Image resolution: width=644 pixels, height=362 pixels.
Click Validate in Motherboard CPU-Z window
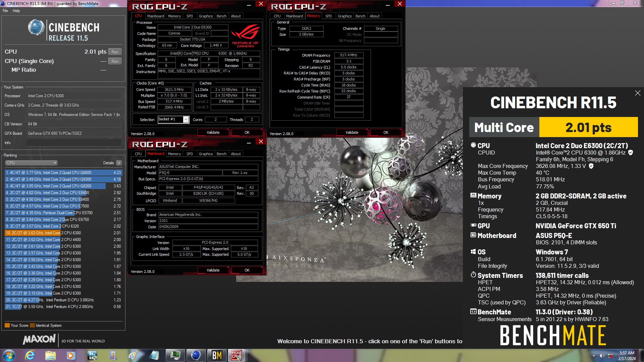pos(213,270)
